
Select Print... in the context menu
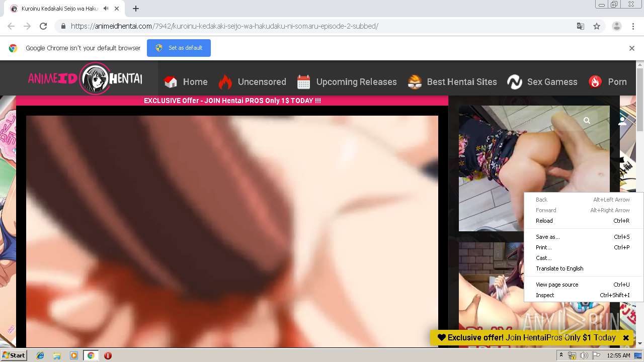pos(584,247)
